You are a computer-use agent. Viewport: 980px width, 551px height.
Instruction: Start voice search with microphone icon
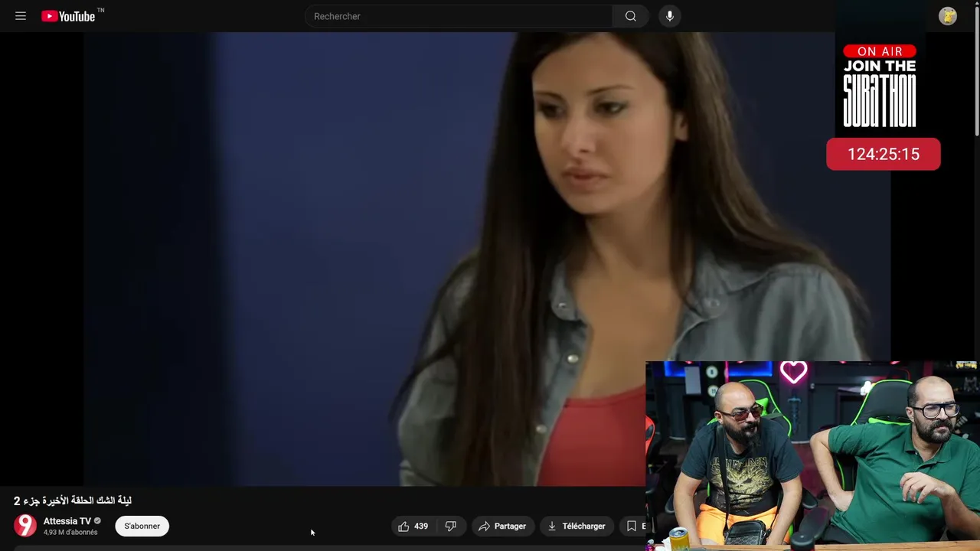click(x=670, y=16)
